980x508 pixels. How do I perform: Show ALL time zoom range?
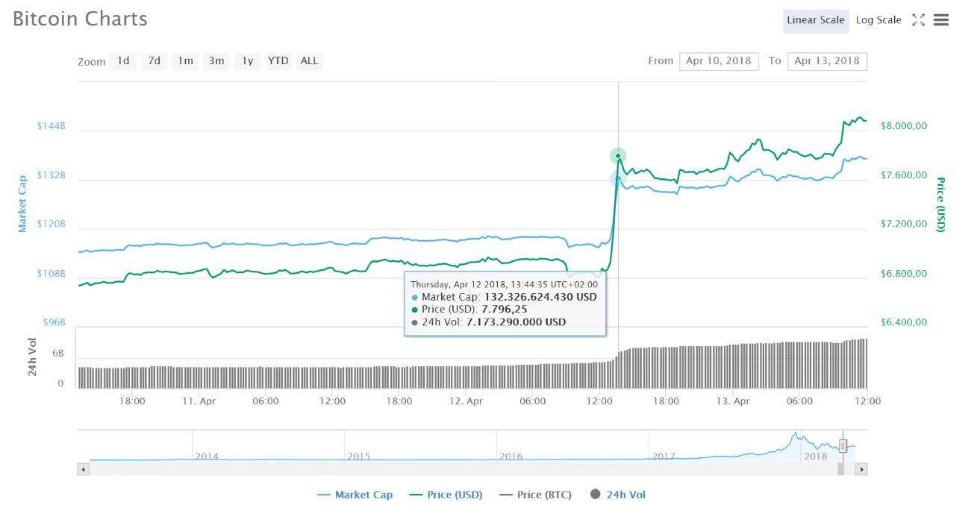coord(309,60)
